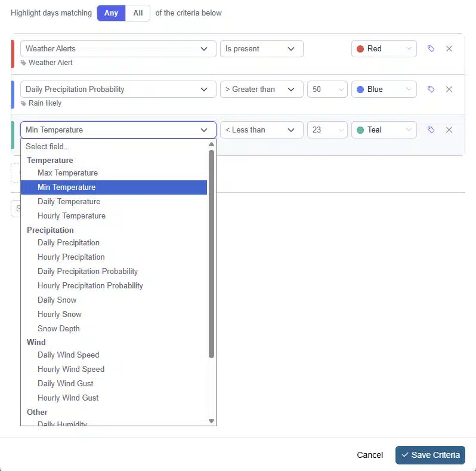Expand the '> Greater than' operator dropdown
This screenshot has height=471, width=476.
[261, 90]
